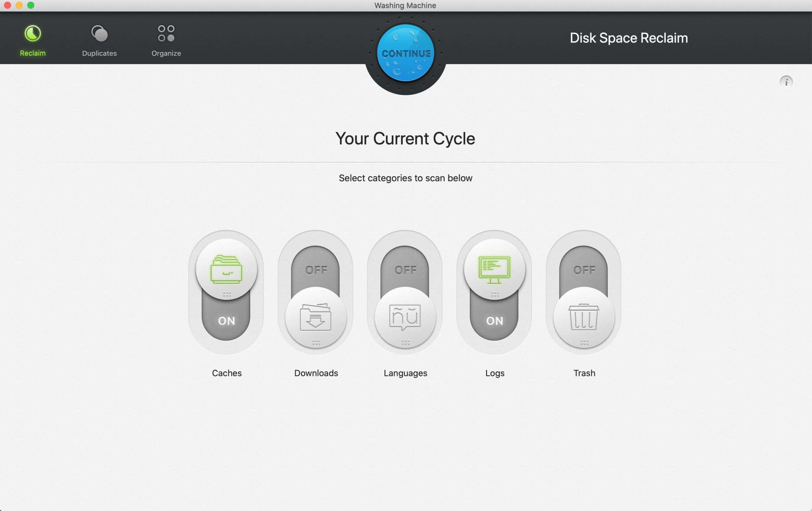
Task: Click the Languages speech bubble knob
Action: [405, 318]
